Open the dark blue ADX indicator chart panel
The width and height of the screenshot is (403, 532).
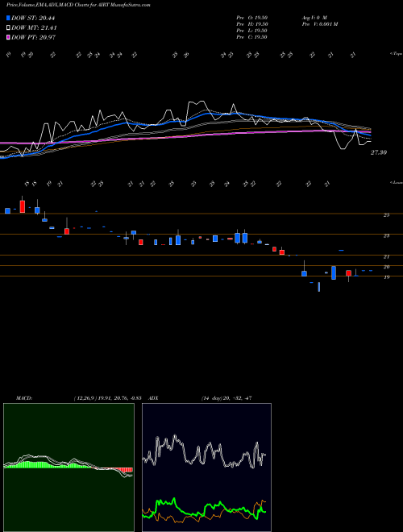tap(206, 468)
